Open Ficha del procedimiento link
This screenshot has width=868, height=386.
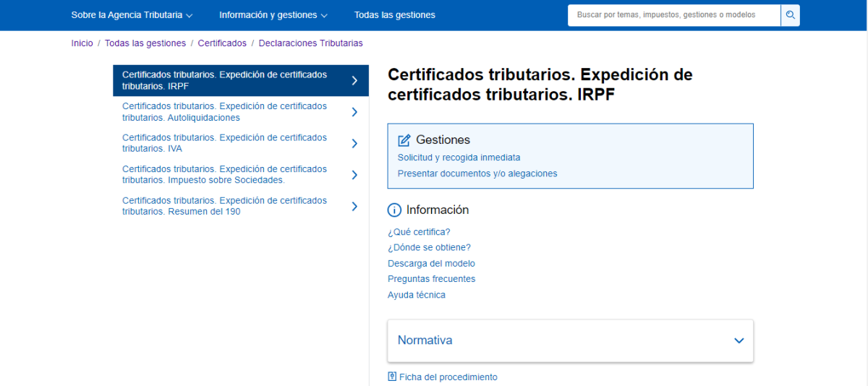(x=448, y=377)
